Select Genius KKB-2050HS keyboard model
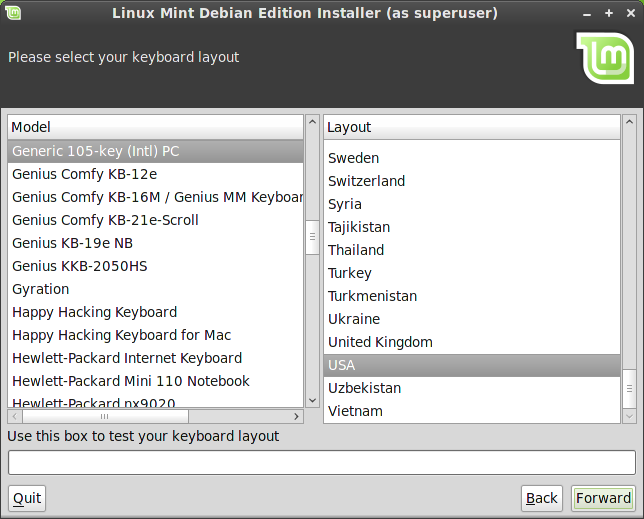This screenshot has width=644, height=519. (x=79, y=266)
